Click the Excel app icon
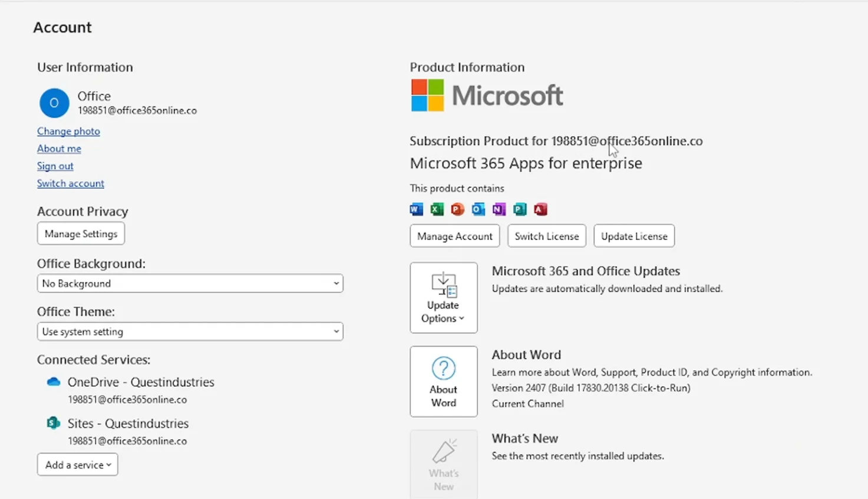868x499 pixels. tap(437, 209)
